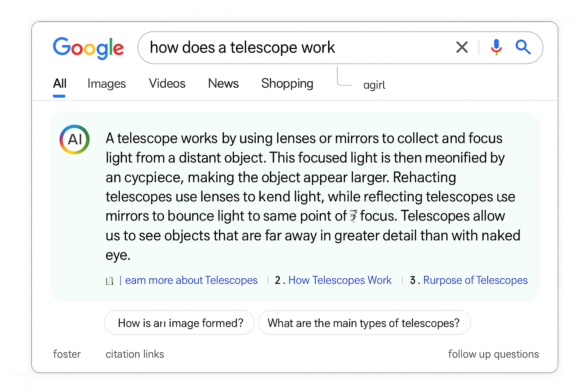Click the AI answer paragraph text
588x392 pixels.
click(x=313, y=197)
